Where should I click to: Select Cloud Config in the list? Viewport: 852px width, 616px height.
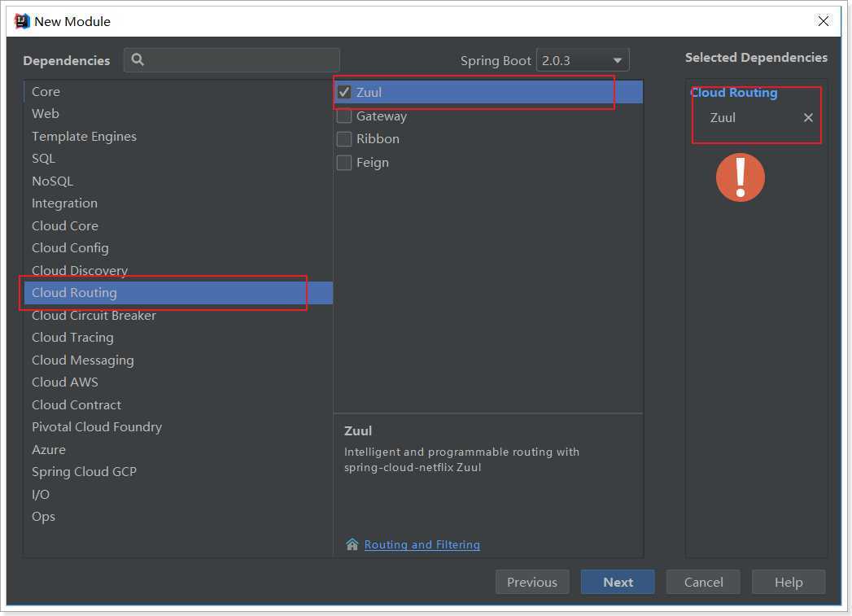(178, 247)
